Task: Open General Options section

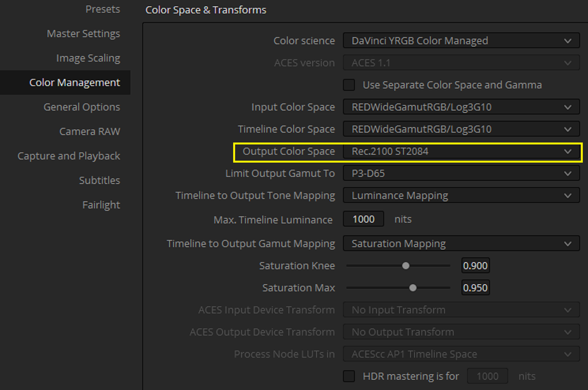Action: point(81,107)
